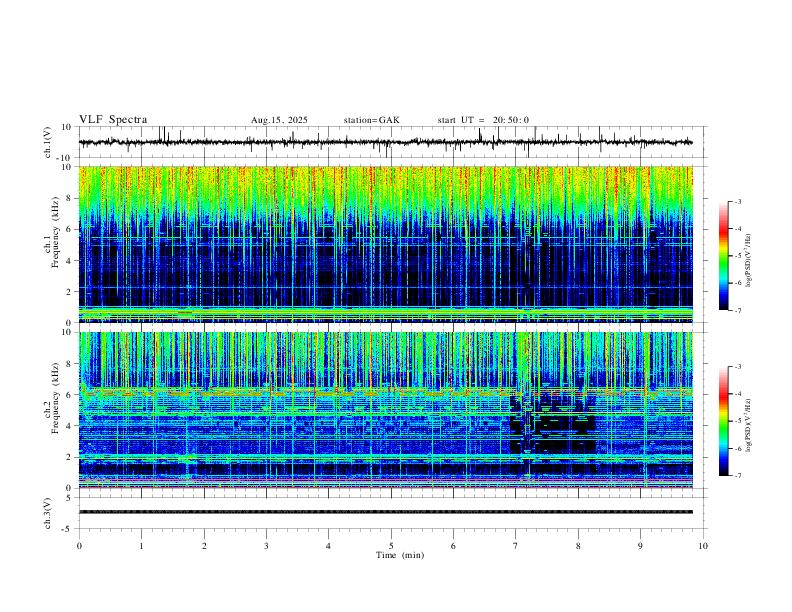Click the ch.2 color bar 'log(PSD)(V²/Hz)' label

point(749,425)
